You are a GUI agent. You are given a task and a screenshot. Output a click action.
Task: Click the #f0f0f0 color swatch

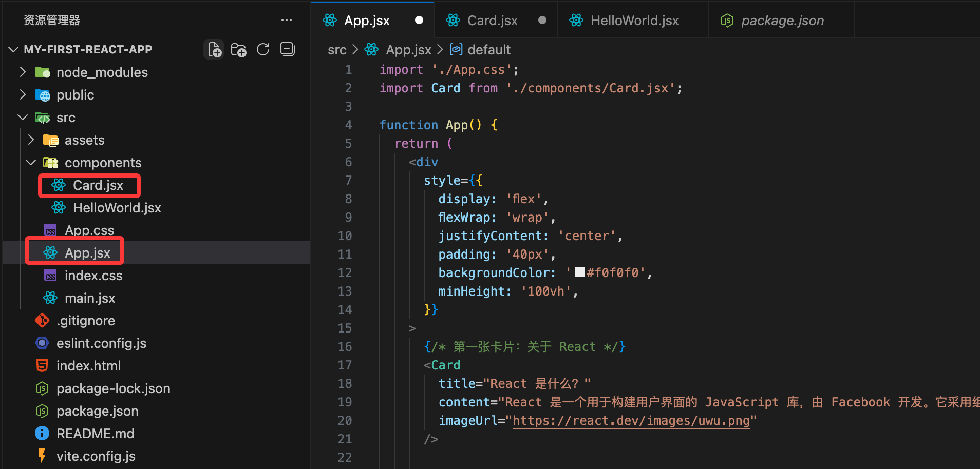point(579,272)
